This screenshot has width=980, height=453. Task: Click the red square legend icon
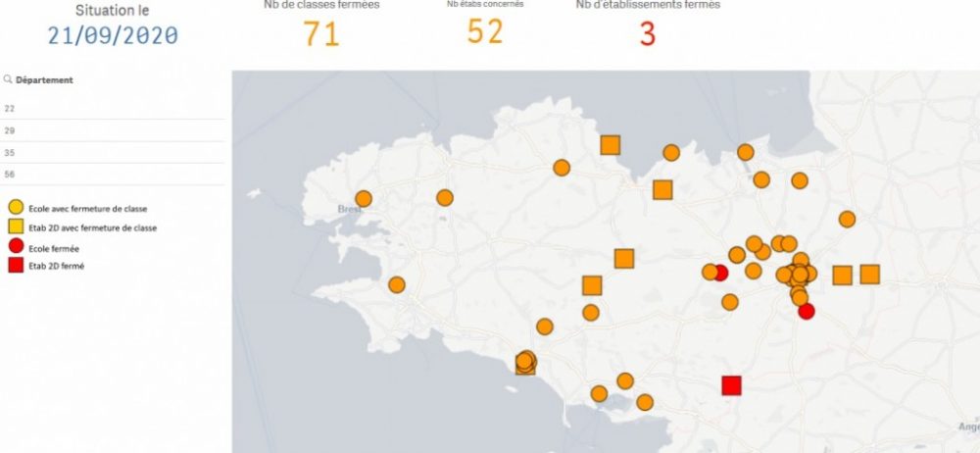(16, 265)
